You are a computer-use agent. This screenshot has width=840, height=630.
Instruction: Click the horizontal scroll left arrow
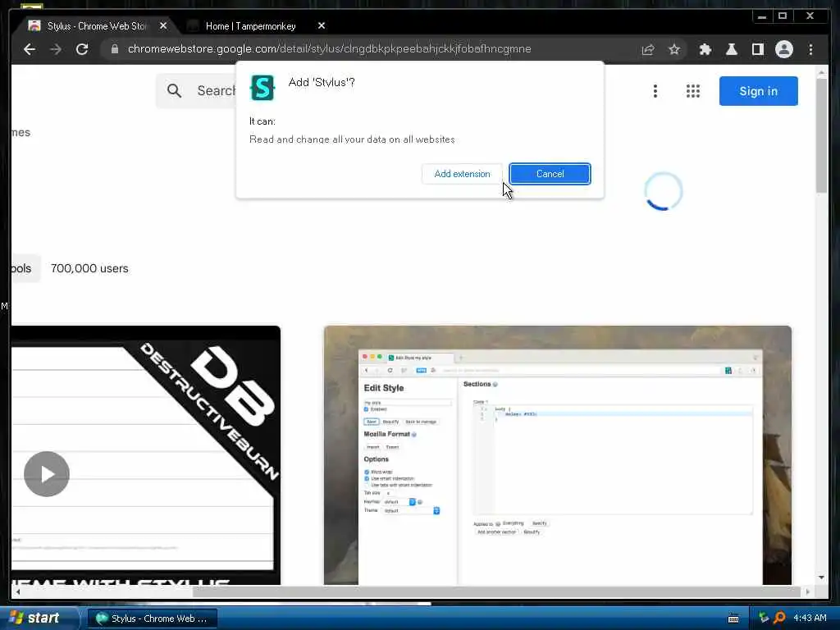tap(18, 592)
